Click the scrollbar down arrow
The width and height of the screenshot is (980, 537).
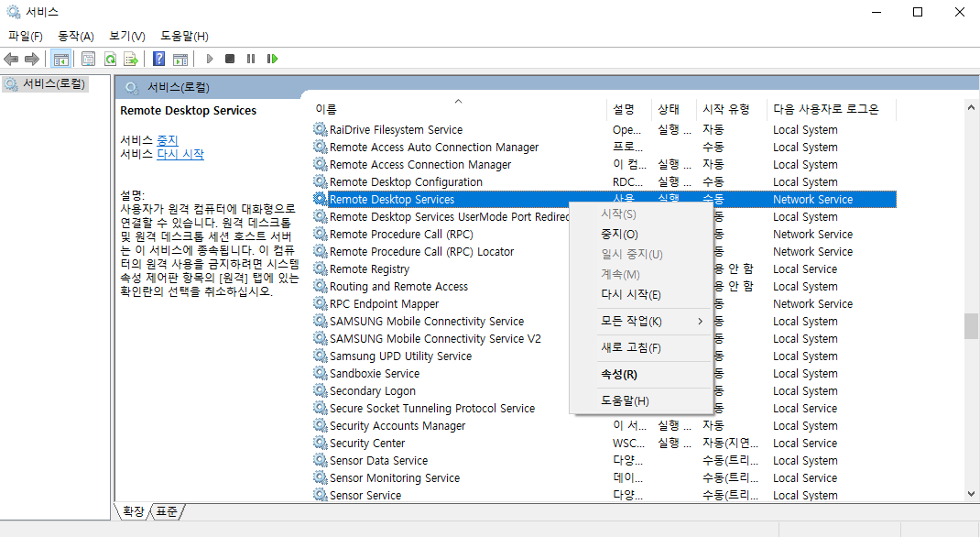[x=971, y=493]
